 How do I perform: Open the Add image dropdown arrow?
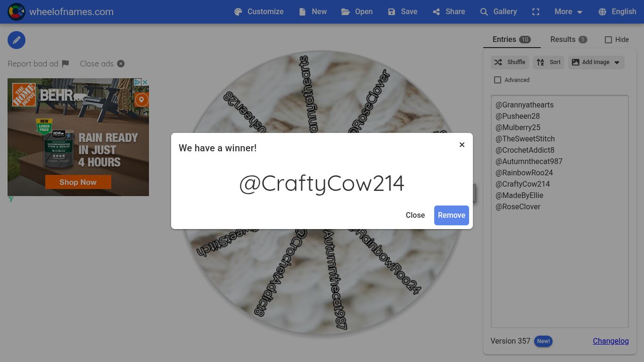coord(617,62)
